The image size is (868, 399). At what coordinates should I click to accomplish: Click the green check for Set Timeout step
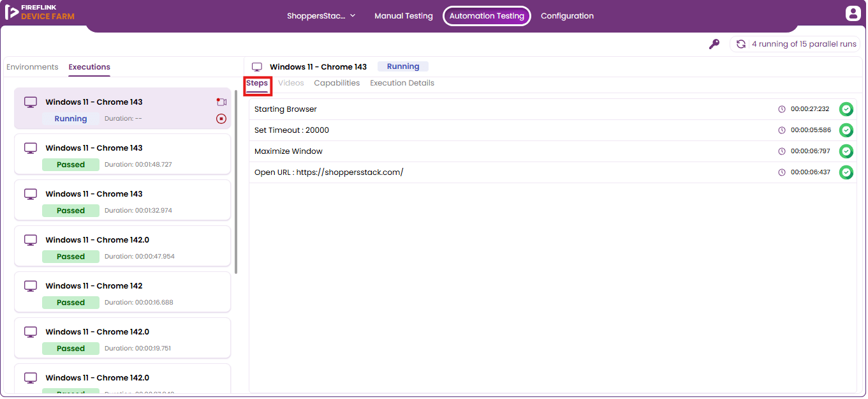click(x=846, y=130)
